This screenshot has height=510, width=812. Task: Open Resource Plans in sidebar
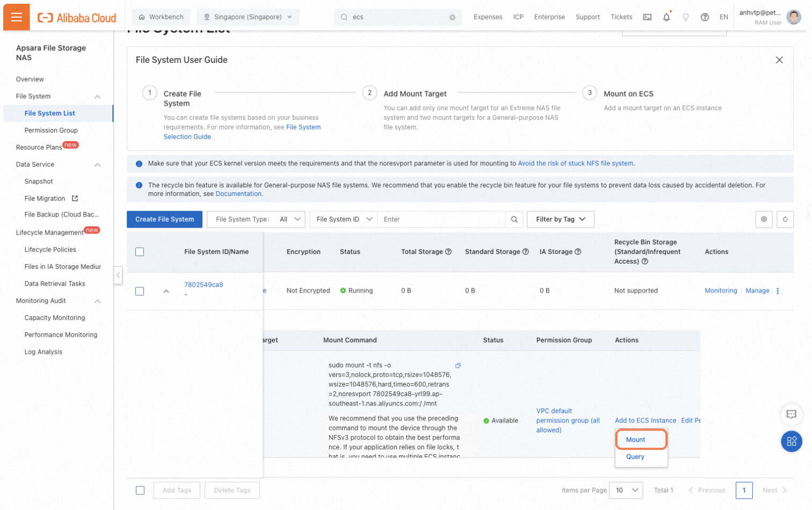(39, 147)
